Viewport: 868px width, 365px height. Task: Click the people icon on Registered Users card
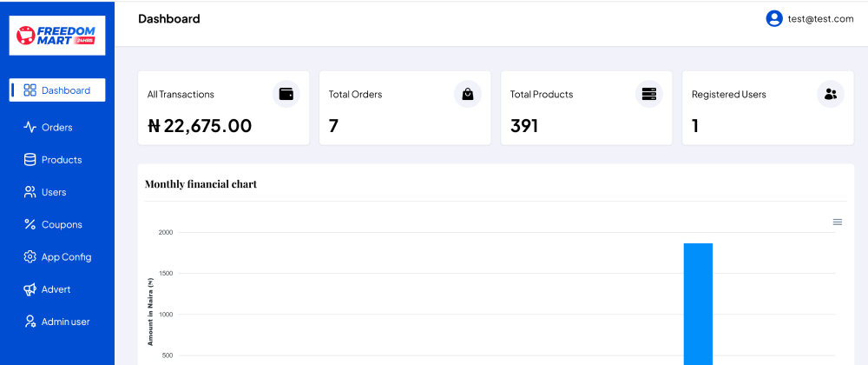pos(831,94)
